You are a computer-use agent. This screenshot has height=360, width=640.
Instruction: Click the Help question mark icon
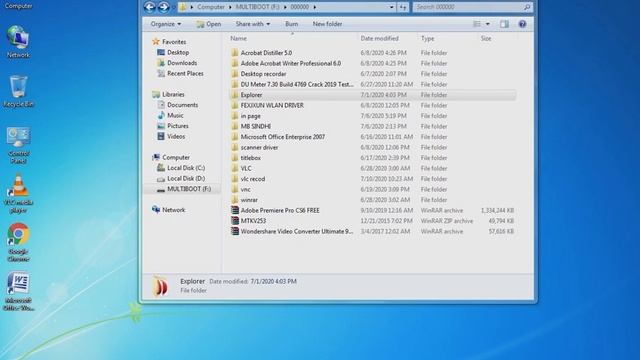(x=522, y=24)
